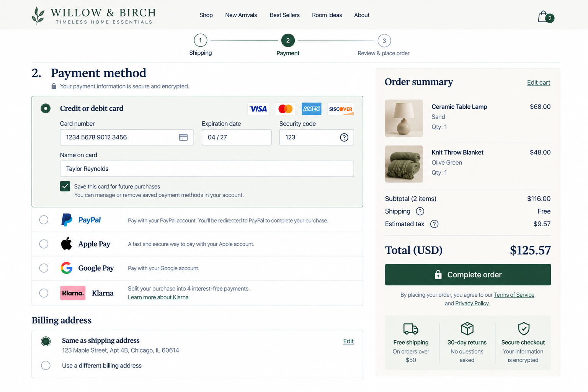Click the free shipping truck icon
Image resolution: width=588 pixels, height=392 pixels.
(x=411, y=329)
